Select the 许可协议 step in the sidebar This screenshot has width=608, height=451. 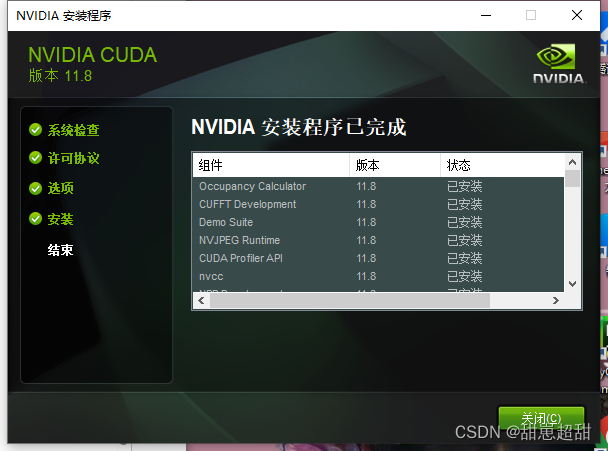pos(73,158)
